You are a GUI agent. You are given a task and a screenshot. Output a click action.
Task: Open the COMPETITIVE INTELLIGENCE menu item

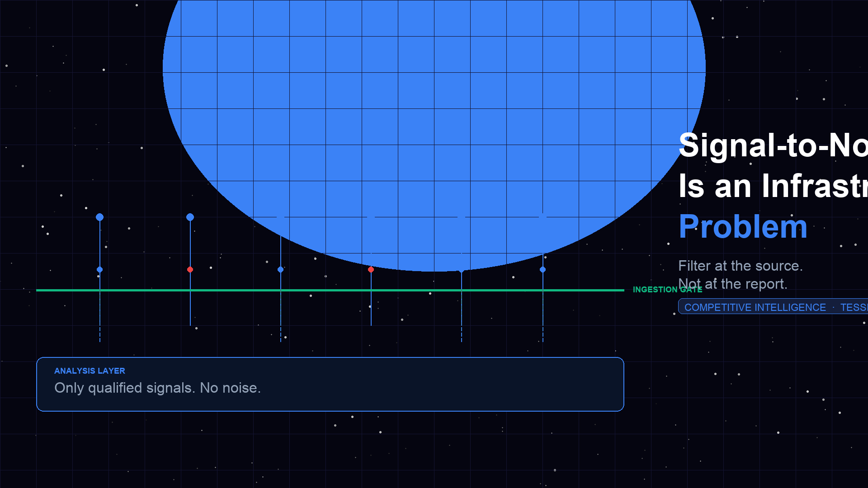755,307
